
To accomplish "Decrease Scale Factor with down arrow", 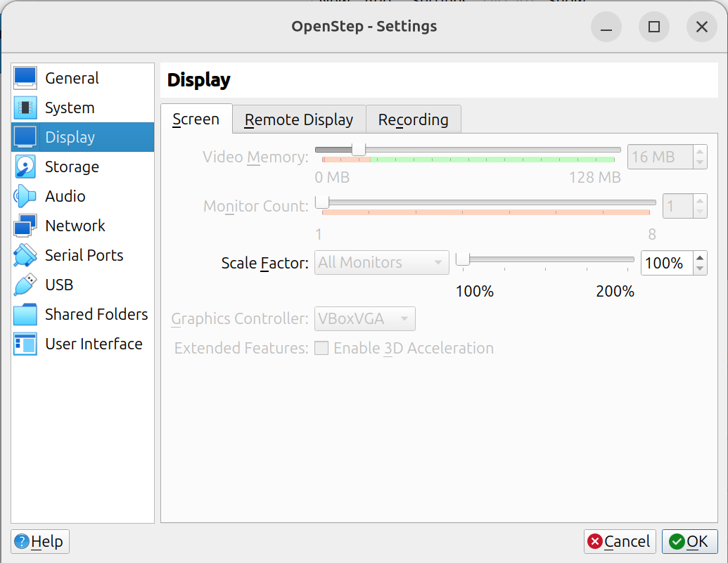I will [699, 268].
